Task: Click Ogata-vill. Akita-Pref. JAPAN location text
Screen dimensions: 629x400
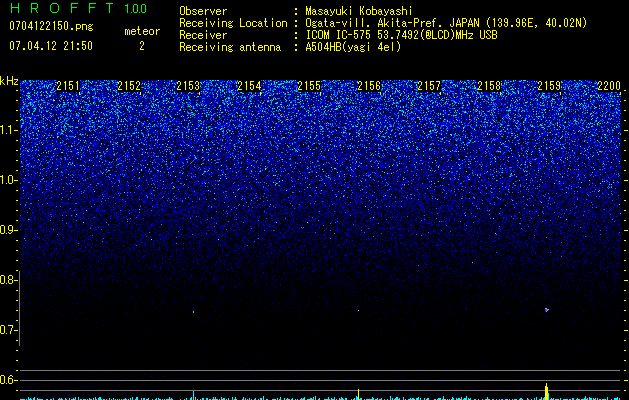Action: point(446,23)
